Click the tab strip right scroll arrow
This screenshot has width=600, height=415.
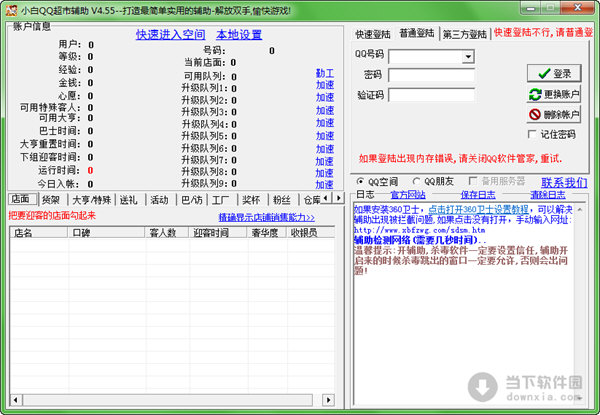click(x=338, y=198)
